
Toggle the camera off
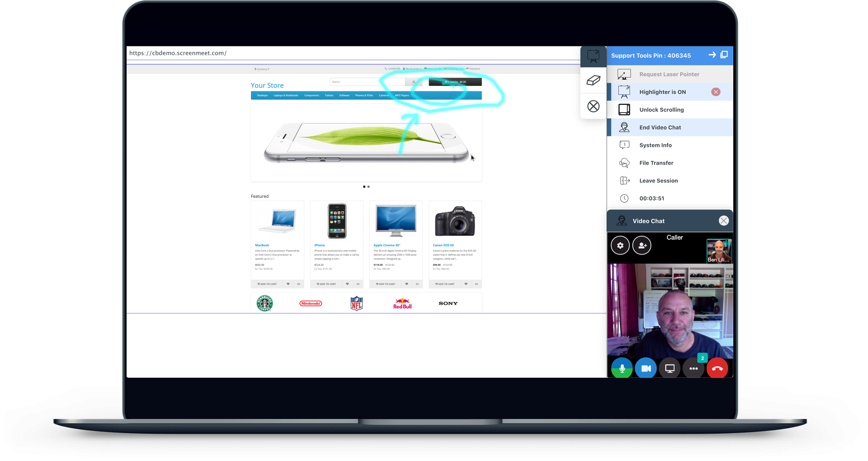[645, 368]
